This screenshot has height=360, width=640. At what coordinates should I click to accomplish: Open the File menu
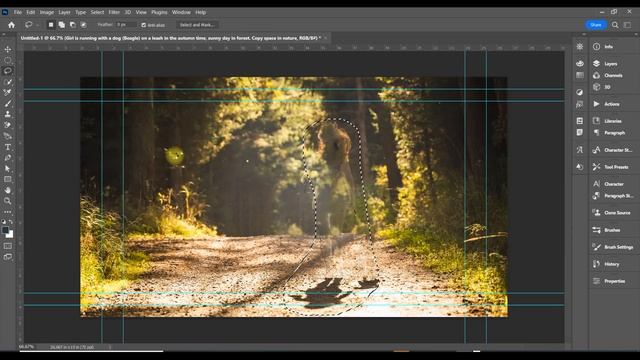(x=18, y=12)
